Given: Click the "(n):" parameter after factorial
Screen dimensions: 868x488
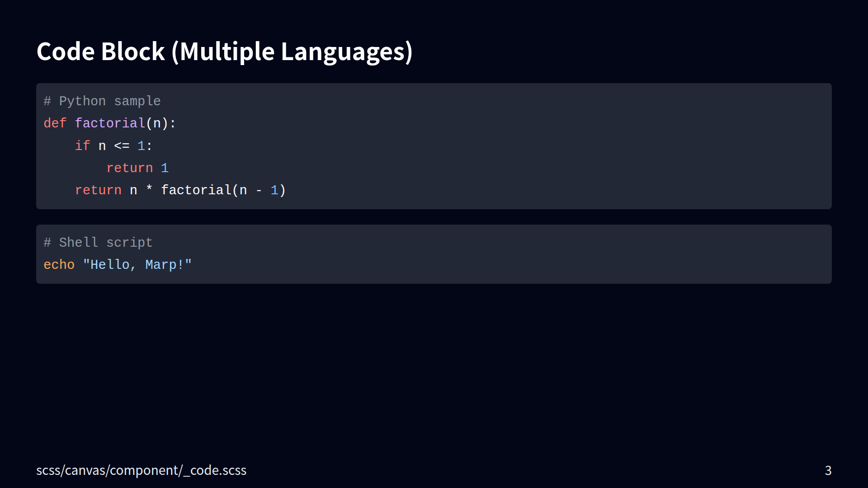Looking at the screenshot, I should coord(161,123).
